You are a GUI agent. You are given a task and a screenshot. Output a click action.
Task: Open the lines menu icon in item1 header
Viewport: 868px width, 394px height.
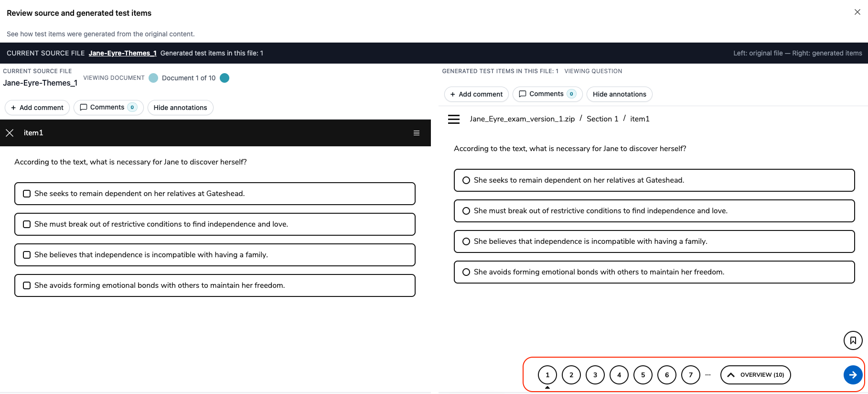point(417,133)
